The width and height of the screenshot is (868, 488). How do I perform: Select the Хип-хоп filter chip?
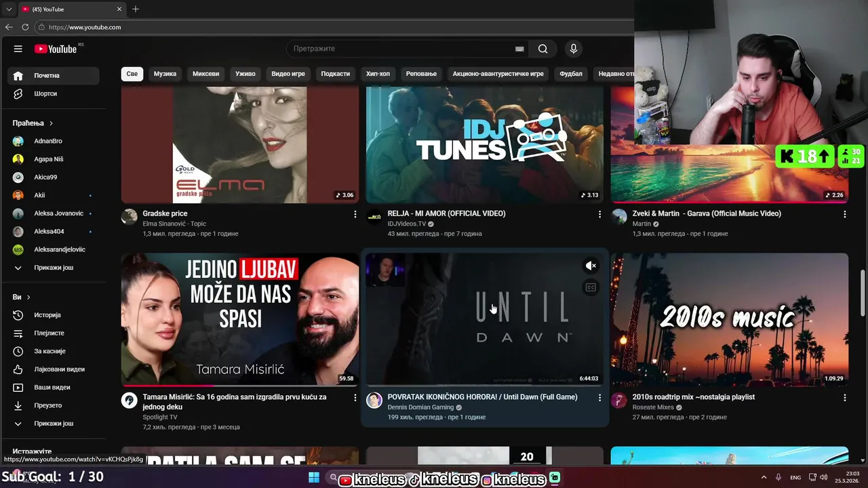pyautogui.click(x=378, y=73)
